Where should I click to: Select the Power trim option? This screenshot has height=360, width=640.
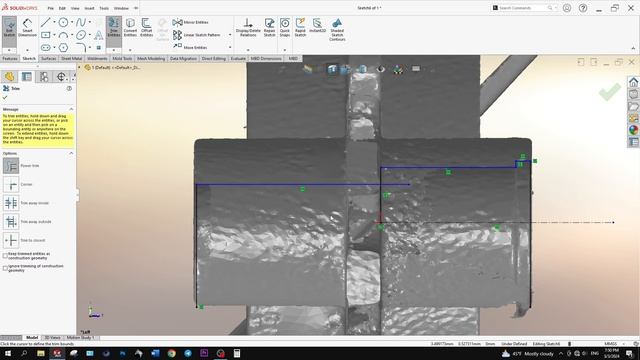click(x=11, y=166)
